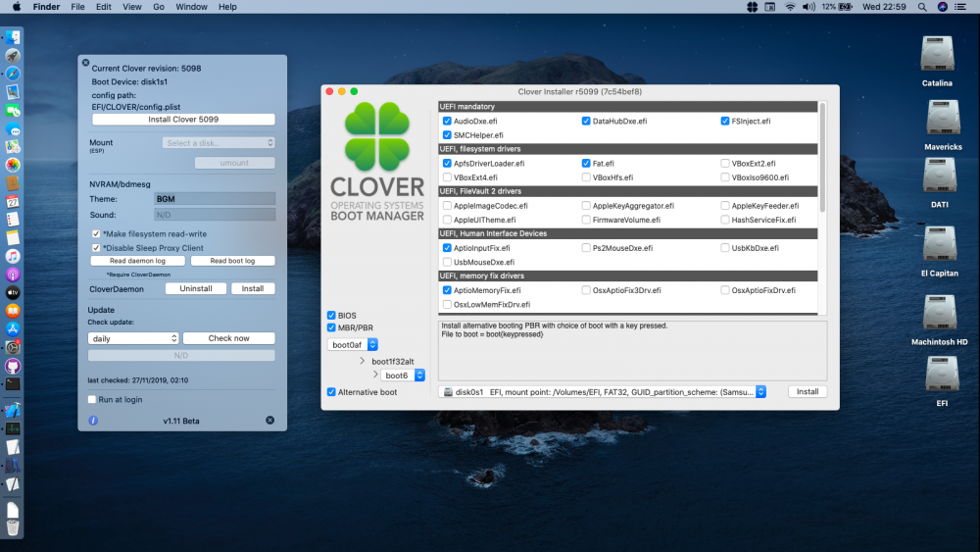The width and height of the screenshot is (980, 552).
Task: Toggle Disable Sleep Proxy Client checkbox
Action: [x=96, y=247]
